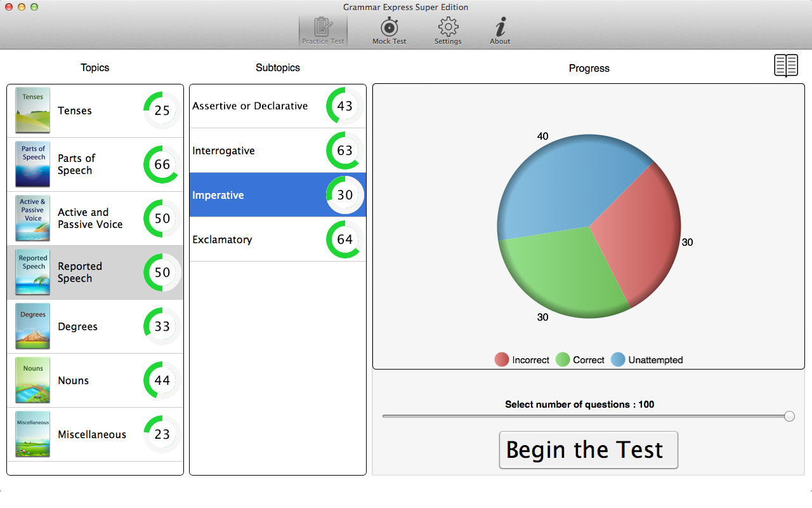This screenshot has height=508, width=812.
Task: Click the Tenses book cover icon
Action: point(33,110)
